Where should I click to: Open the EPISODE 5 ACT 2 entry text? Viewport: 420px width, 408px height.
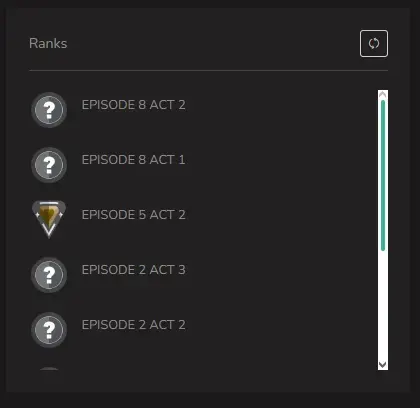click(x=133, y=215)
